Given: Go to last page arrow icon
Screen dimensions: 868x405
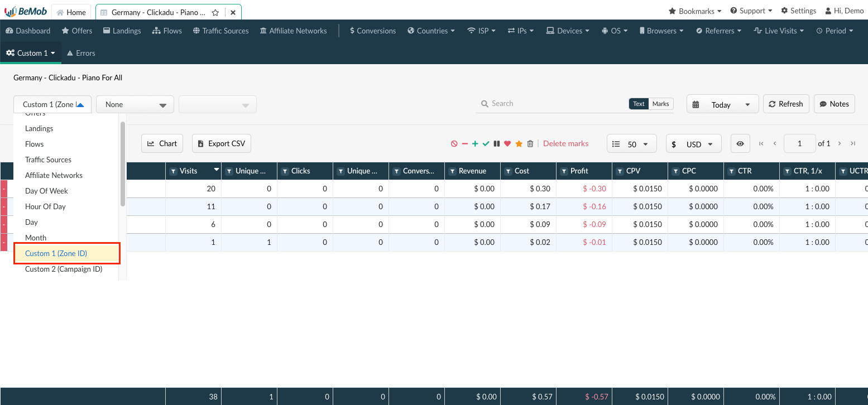Looking at the screenshot, I should pos(853,143).
